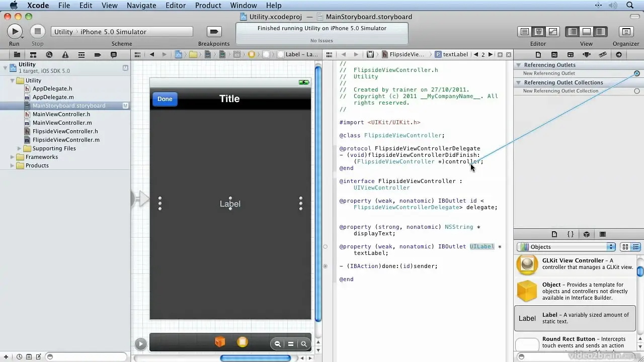Open the File menu
This screenshot has height=362, width=644.
click(64, 6)
